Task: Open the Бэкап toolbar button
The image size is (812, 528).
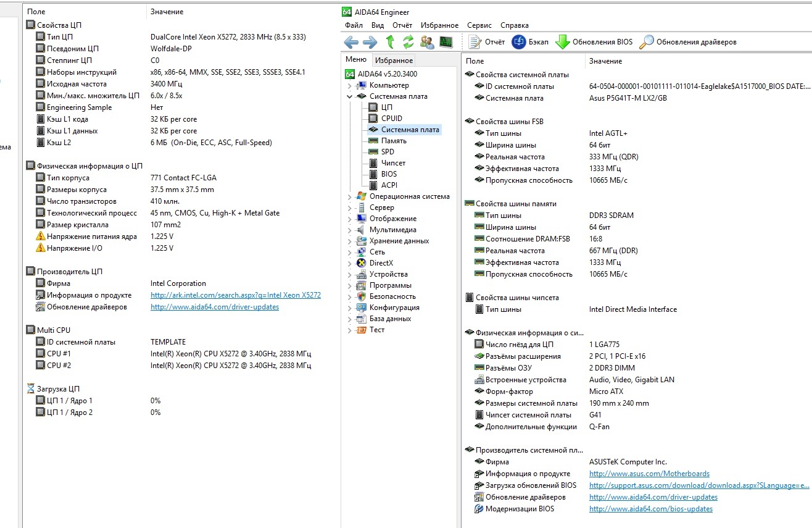Action: tap(530, 42)
